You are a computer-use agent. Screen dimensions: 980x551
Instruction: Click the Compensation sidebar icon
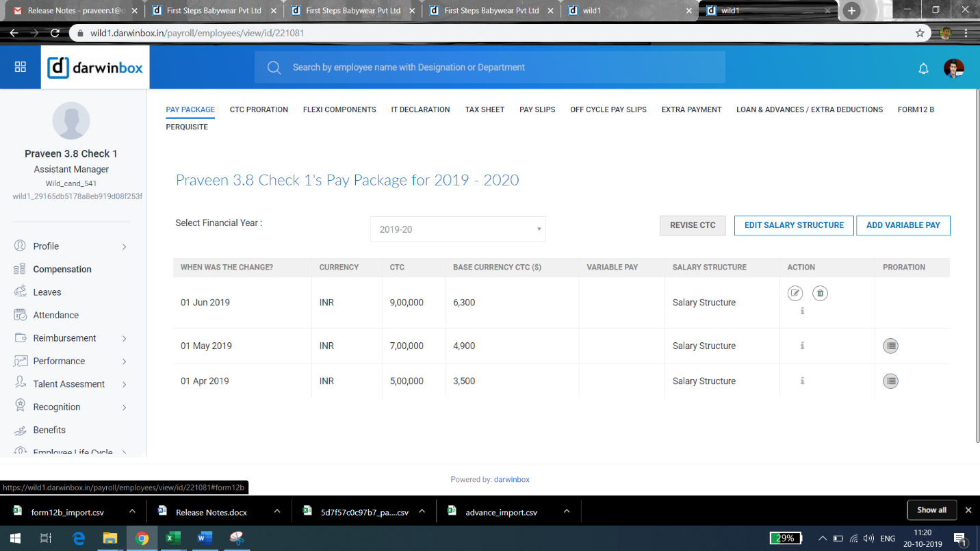20,269
